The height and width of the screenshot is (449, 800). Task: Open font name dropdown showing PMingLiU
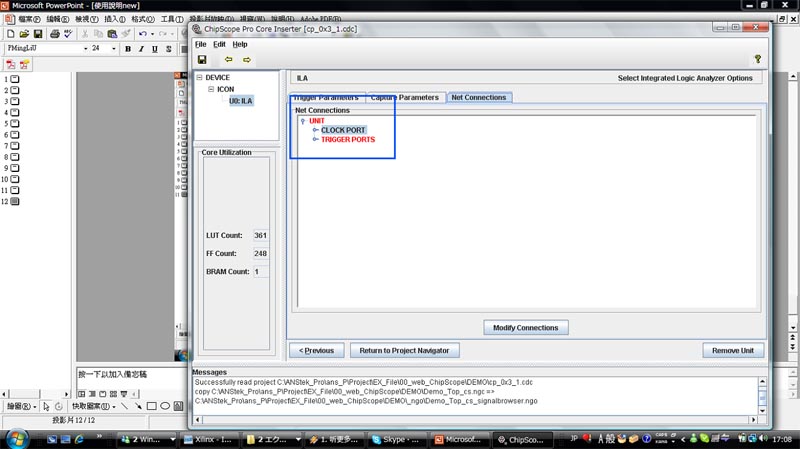click(85, 48)
